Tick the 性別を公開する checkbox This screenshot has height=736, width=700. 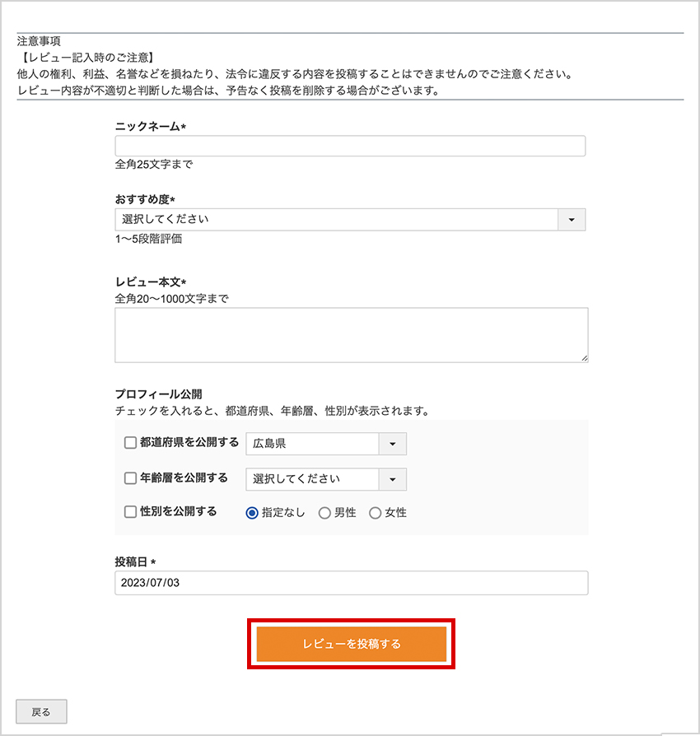tap(129, 513)
